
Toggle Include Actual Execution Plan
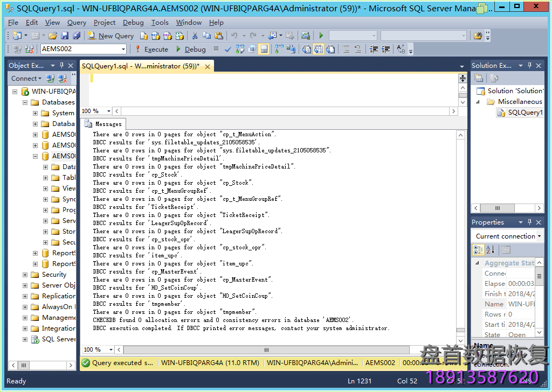(279, 49)
